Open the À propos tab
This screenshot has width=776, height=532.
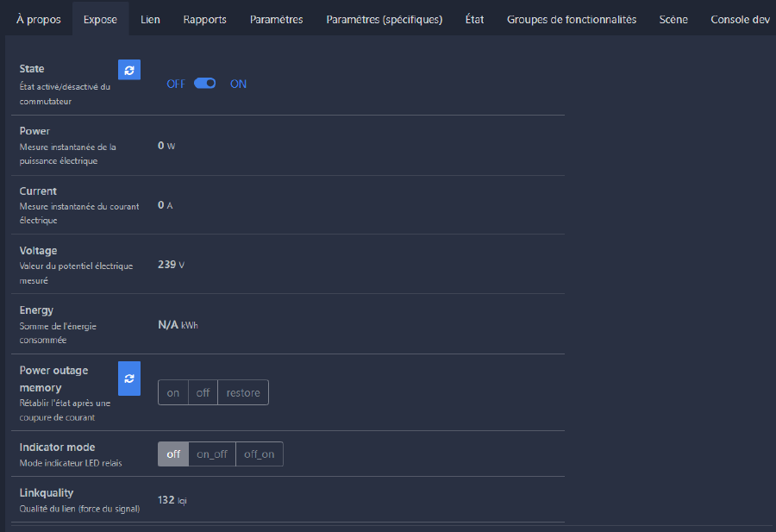(39, 19)
